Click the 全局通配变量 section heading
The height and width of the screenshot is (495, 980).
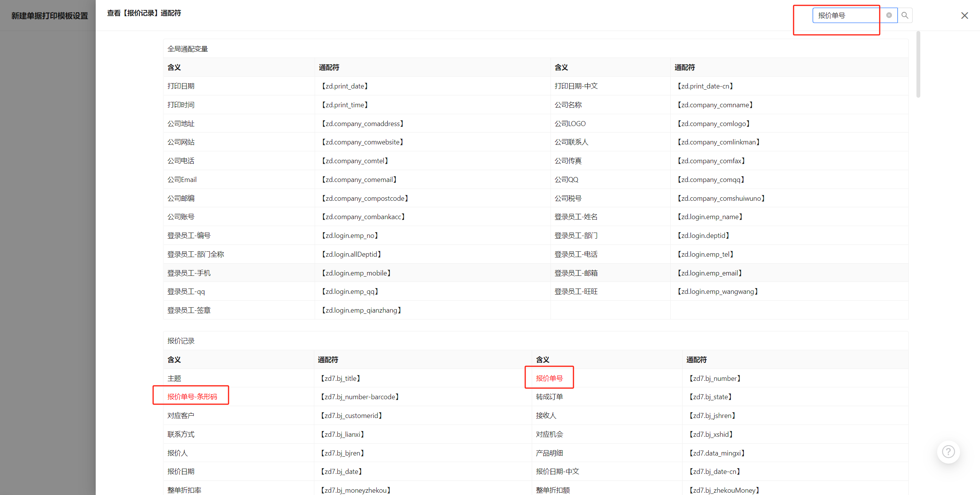188,49
